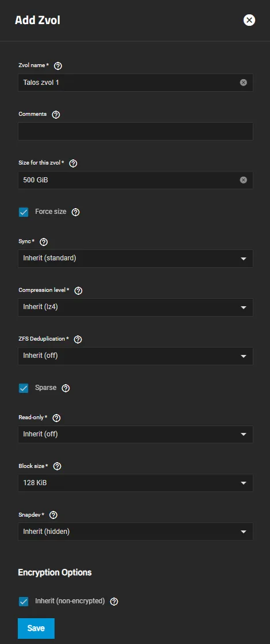270x644 pixels.
Task: Open the Block size 128 KiB dropdown
Action: (x=136, y=483)
